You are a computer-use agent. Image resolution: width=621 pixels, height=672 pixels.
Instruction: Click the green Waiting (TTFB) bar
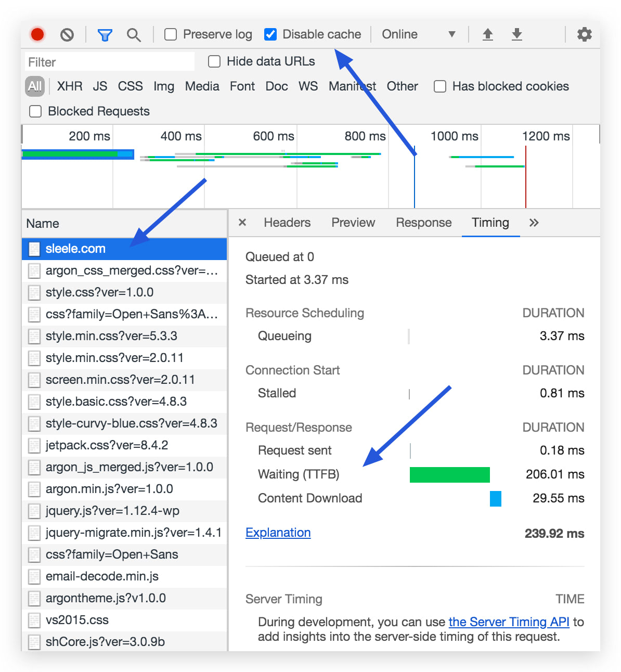449,474
